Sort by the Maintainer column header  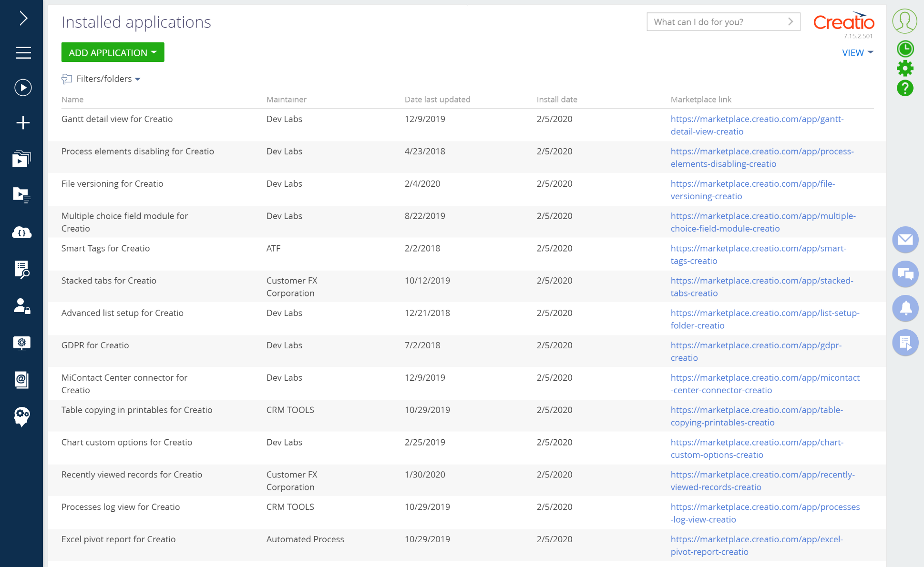pos(287,100)
